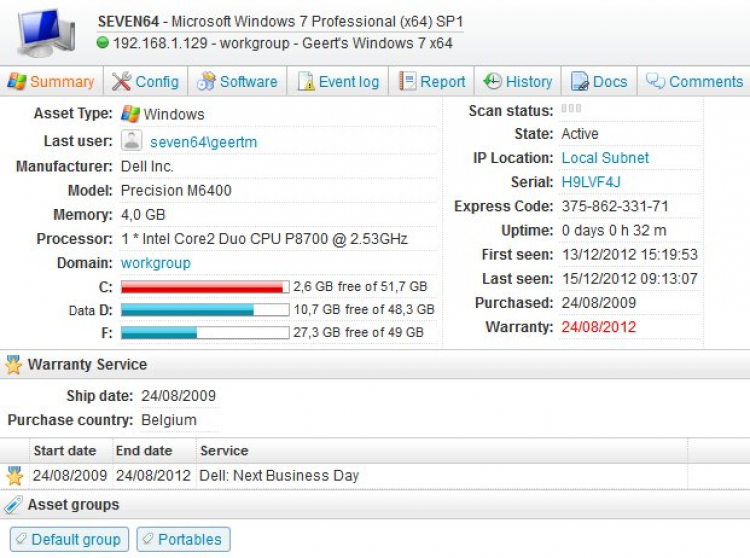
Task: Click the Ship date value 24/08/2009
Action: coord(178,396)
